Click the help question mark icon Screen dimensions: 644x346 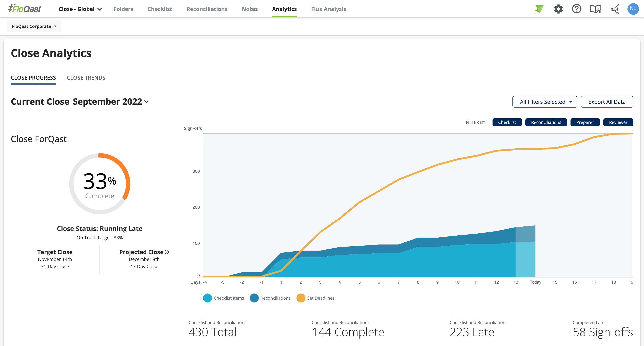tap(576, 9)
